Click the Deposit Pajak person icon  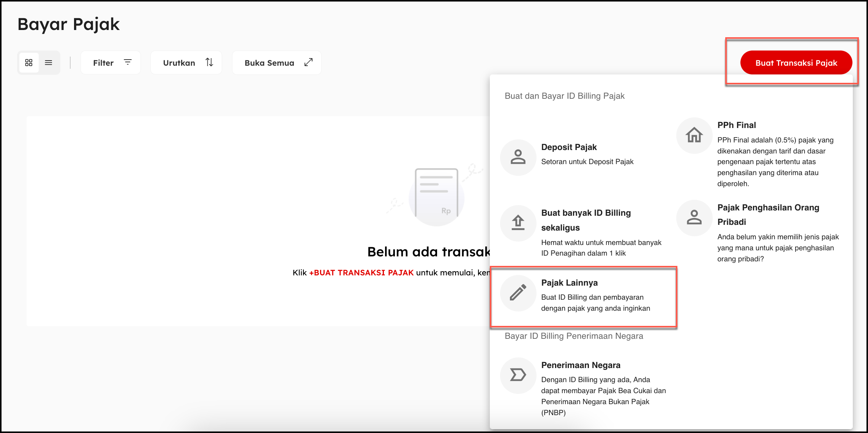click(518, 157)
